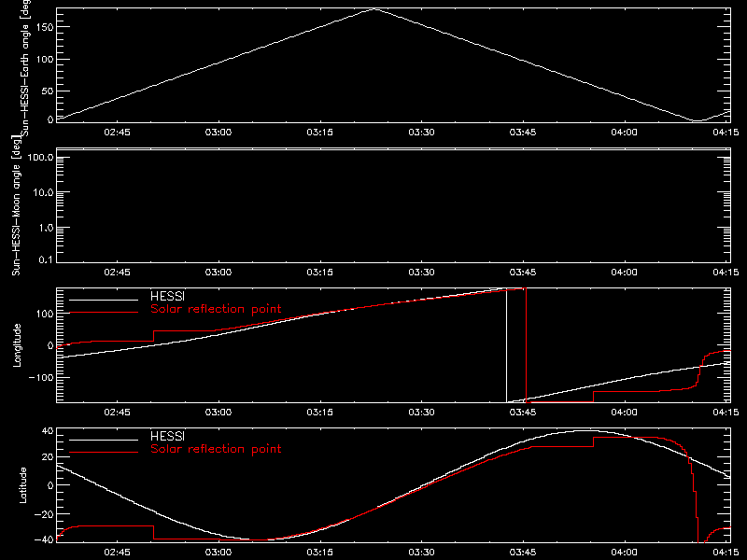Viewport: 747px width, 560px height.
Task: Click the 0.1 tick in Moon angle plot
Action: tap(46, 259)
